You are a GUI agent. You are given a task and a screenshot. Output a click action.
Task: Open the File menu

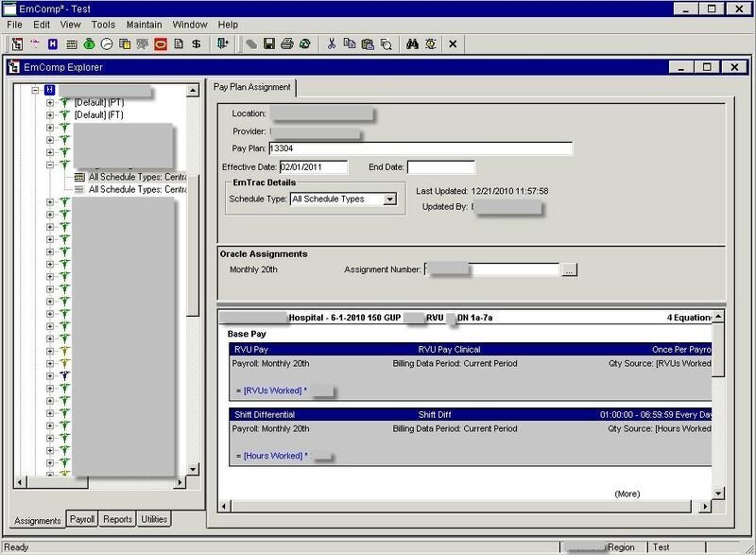point(14,25)
